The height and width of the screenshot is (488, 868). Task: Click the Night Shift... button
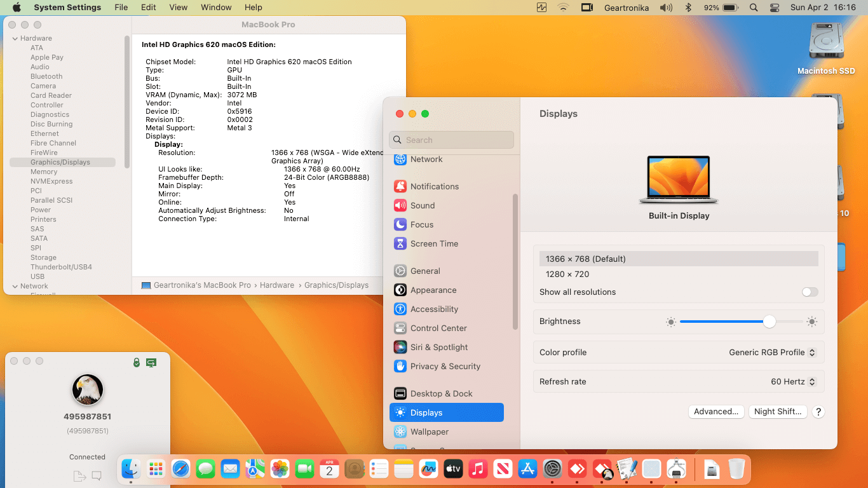(778, 412)
